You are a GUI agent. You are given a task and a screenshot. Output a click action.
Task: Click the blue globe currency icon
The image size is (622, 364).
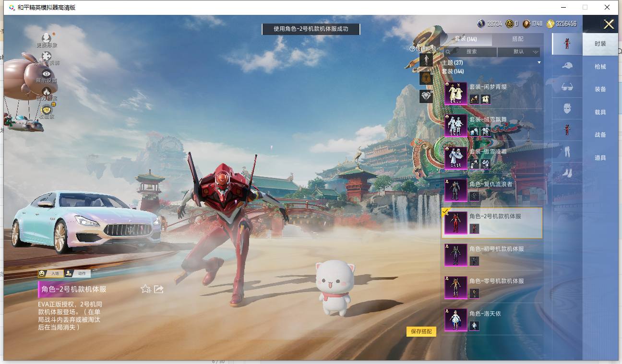481,23
